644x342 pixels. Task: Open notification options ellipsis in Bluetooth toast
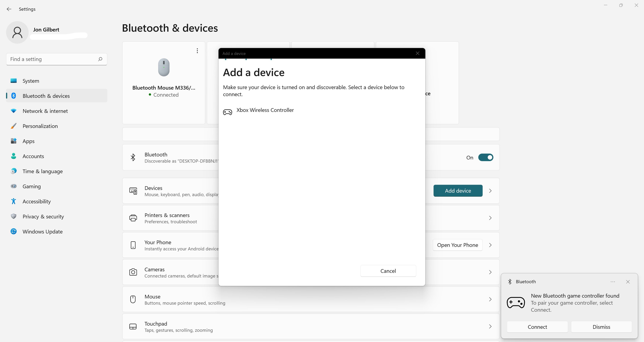coord(613,282)
